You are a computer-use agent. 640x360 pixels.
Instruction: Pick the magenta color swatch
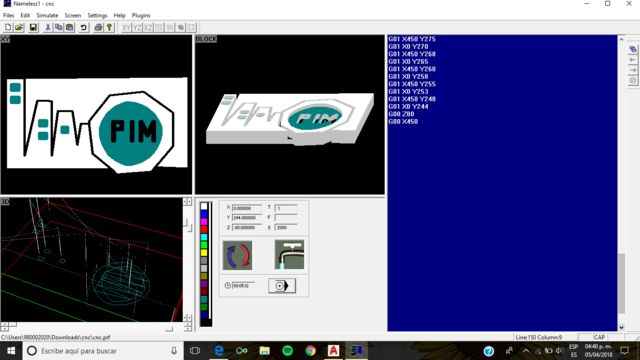(204, 222)
